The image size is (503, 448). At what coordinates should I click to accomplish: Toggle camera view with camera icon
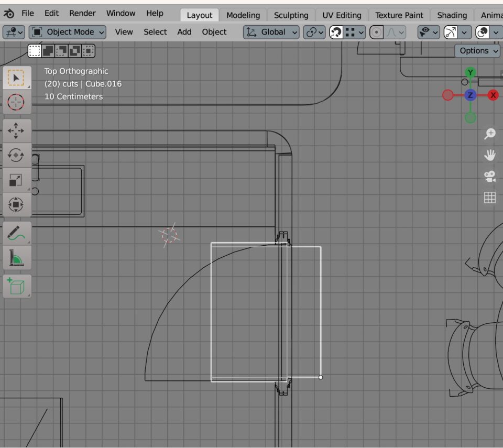(489, 176)
